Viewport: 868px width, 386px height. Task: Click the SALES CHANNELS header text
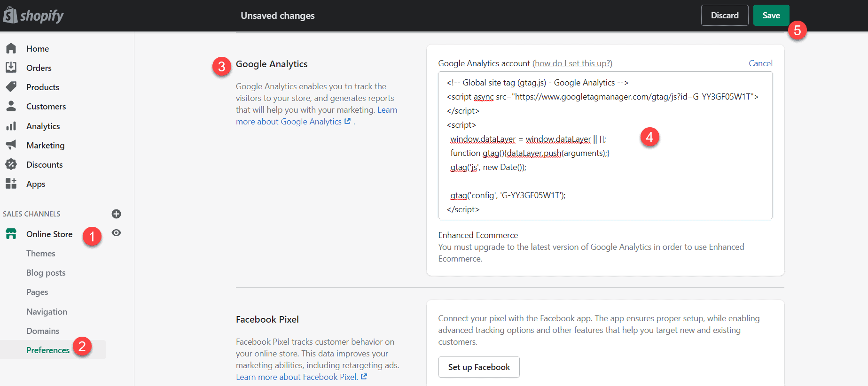31,214
